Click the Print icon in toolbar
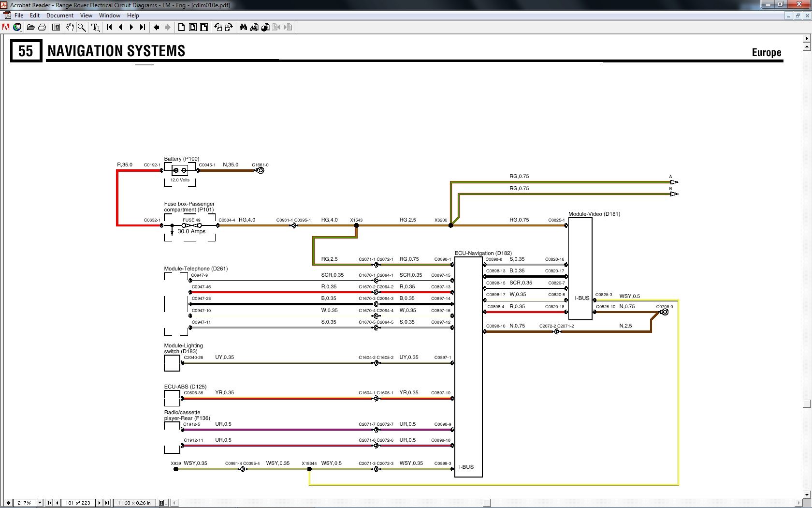812x508 pixels. [42, 27]
